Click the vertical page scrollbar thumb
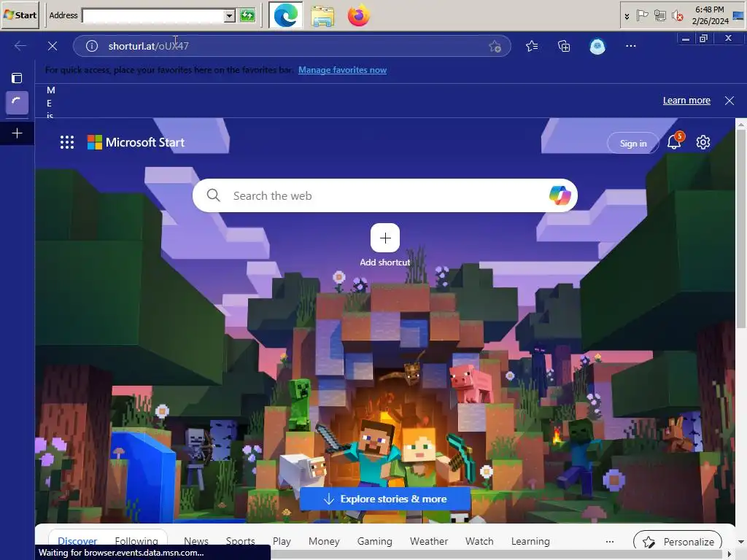Screen dimensions: 747x560 coord(741,228)
